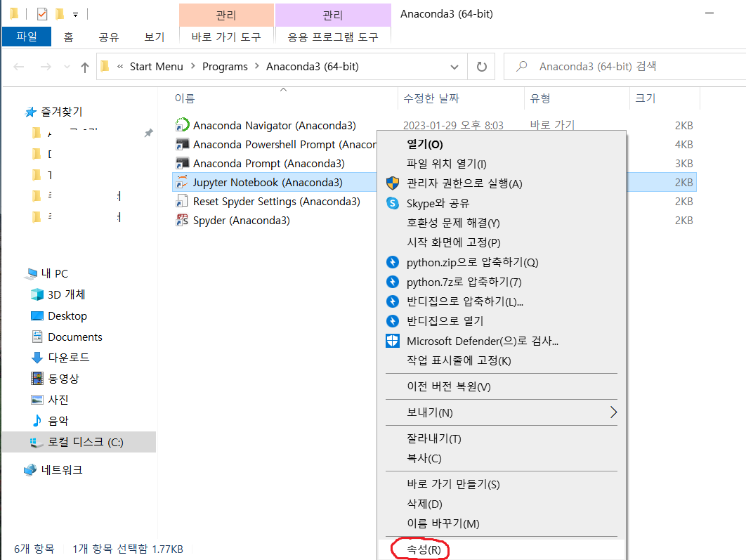The image size is (746, 560).
Task: Click the Spyder application icon
Action: point(182,221)
